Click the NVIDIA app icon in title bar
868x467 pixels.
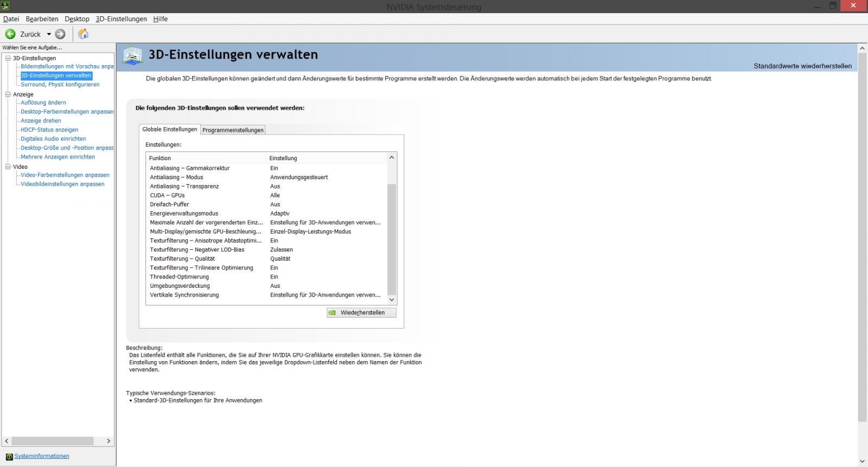(x=5, y=6)
